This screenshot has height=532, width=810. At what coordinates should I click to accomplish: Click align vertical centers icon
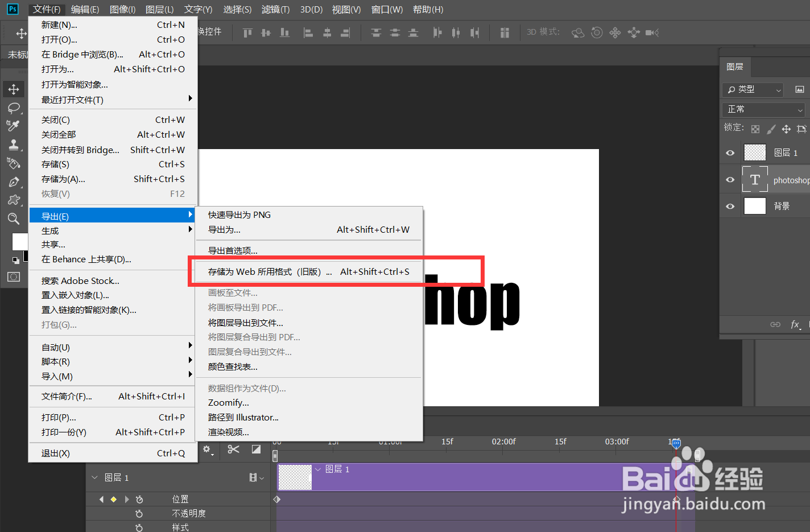[x=266, y=33]
